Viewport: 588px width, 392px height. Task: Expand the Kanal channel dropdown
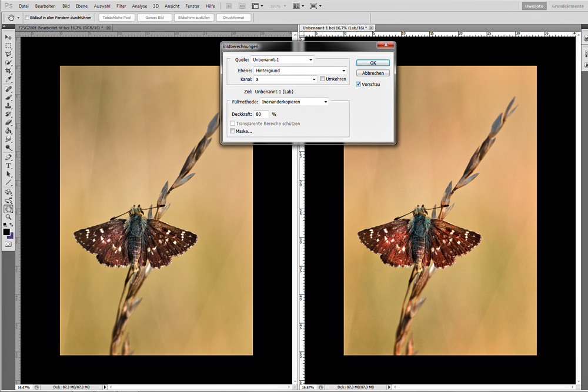click(286, 79)
